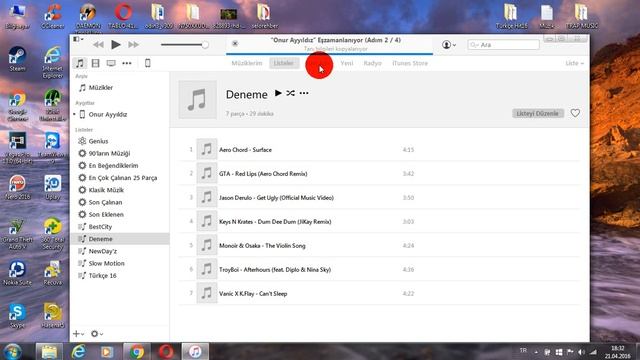640x360 pixels.
Task: Click the volume speaker tray icon
Action: tap(581, 352)
